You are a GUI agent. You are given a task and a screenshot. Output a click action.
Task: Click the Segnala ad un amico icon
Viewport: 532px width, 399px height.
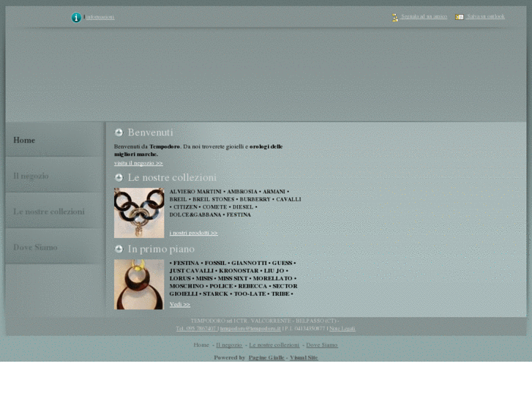(x=395, y=18)
